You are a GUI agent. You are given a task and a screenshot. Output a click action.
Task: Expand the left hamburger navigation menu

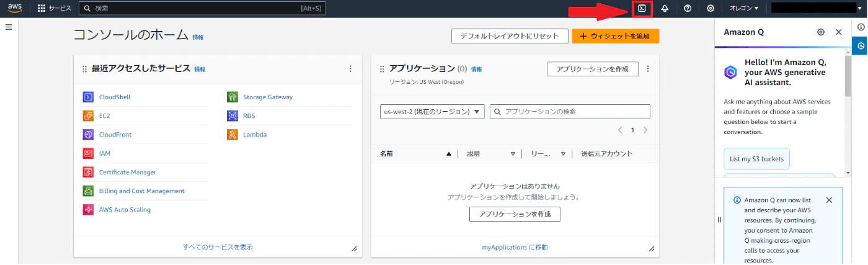(x=9, y=27)
